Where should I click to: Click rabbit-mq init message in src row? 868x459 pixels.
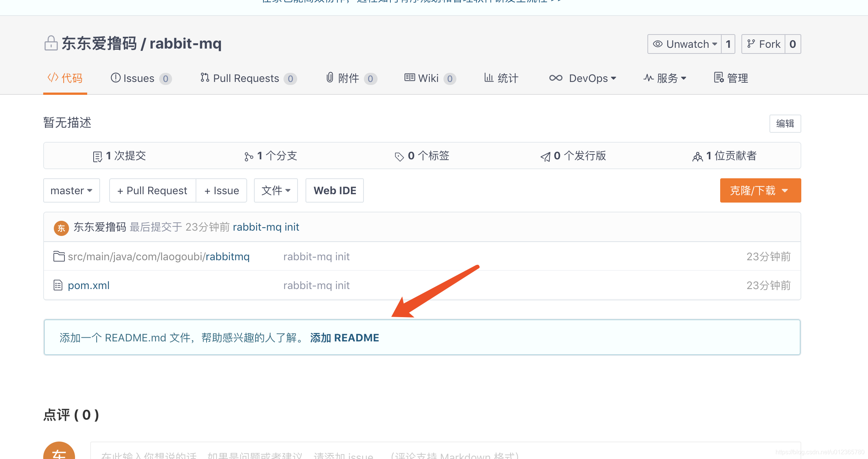pyautogui.click(x=316, y=256)
